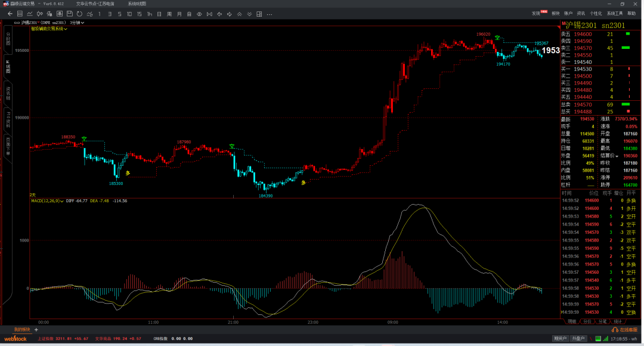Select the 我的板块 bottom tab

[x=22, y=329]
